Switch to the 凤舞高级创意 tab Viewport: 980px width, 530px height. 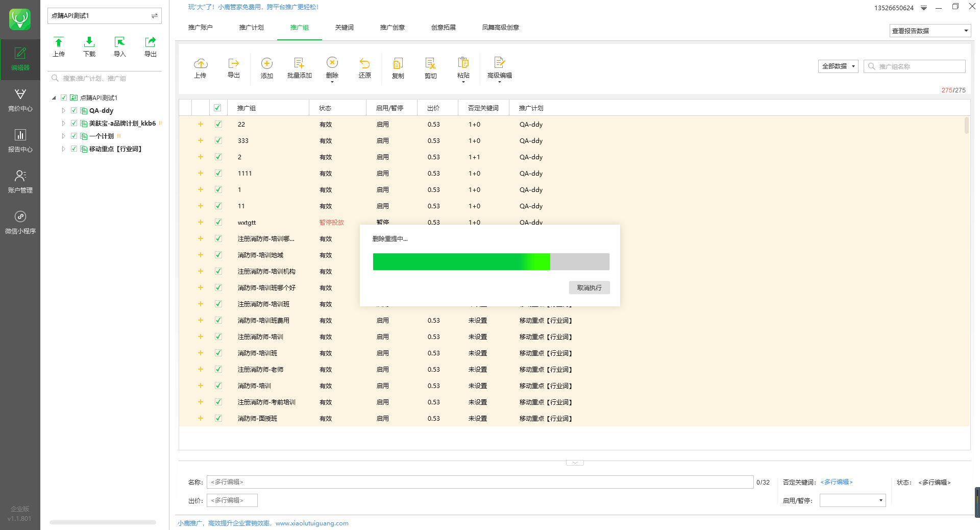[x=501, y=28]
